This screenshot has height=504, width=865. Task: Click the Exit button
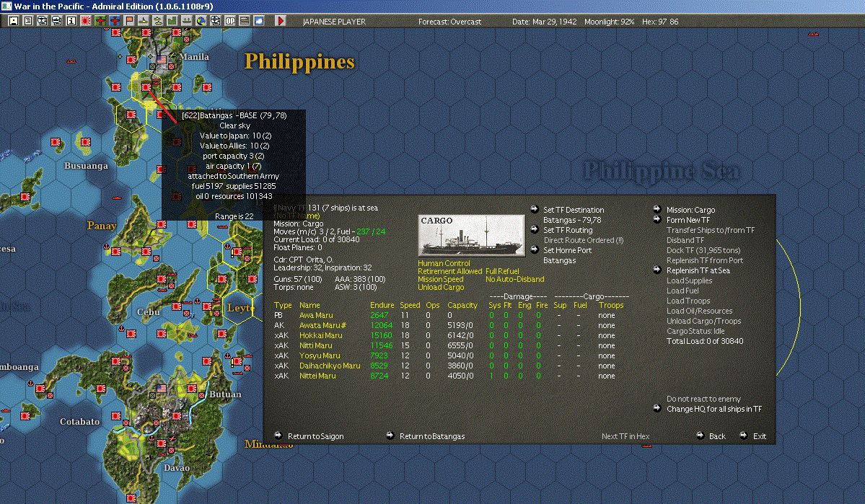(760, 436)
